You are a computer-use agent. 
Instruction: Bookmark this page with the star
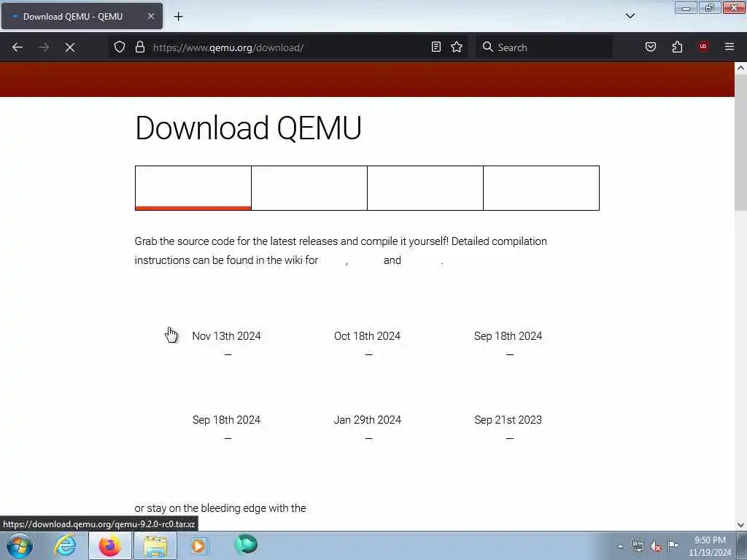tap(457, 47)
